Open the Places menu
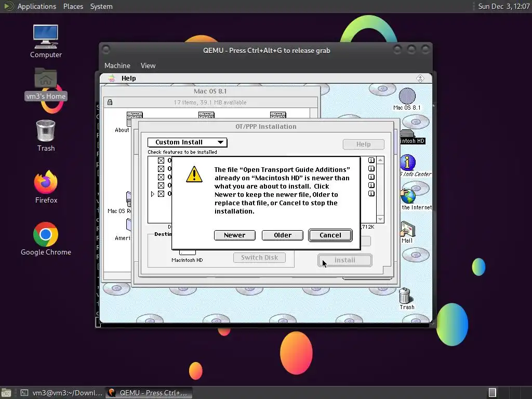The width and height of the screenshot is (532, 399). tap(73, 6)
